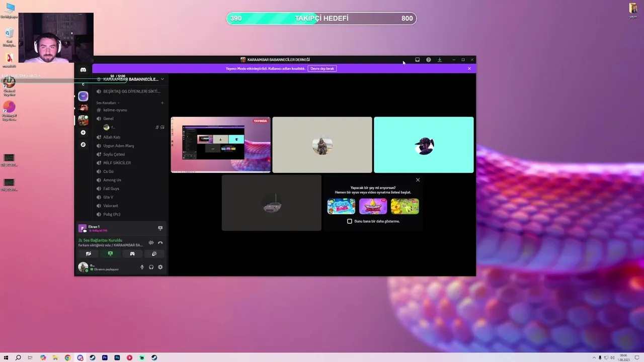Open the YAYINDA live stream tile
Screen dimensions: 644x362
click(x=220, y=145)
